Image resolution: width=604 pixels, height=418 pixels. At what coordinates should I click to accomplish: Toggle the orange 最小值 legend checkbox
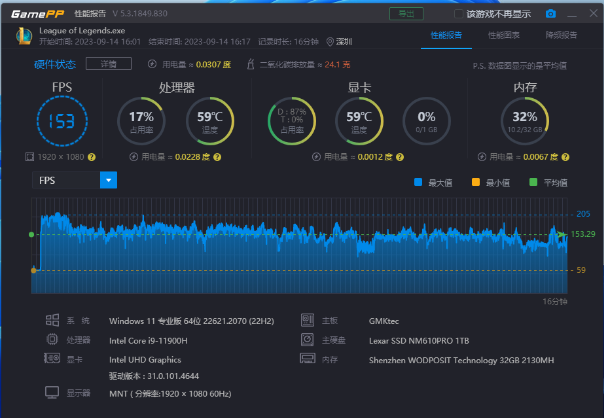(475, 182)
